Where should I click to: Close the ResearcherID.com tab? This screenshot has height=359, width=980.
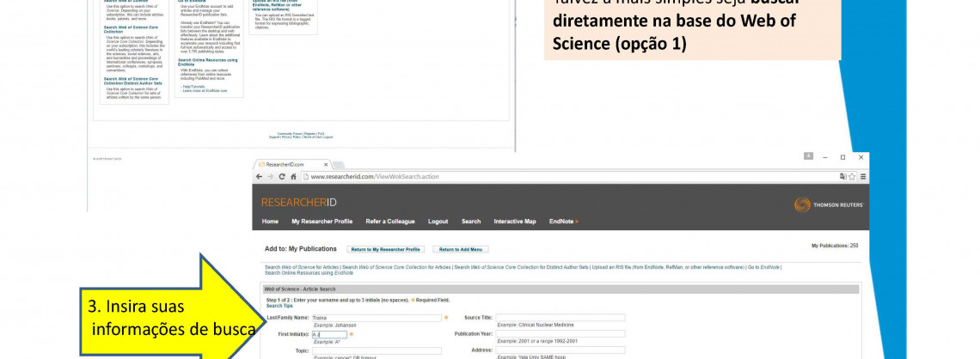click(x=327, y=164)
